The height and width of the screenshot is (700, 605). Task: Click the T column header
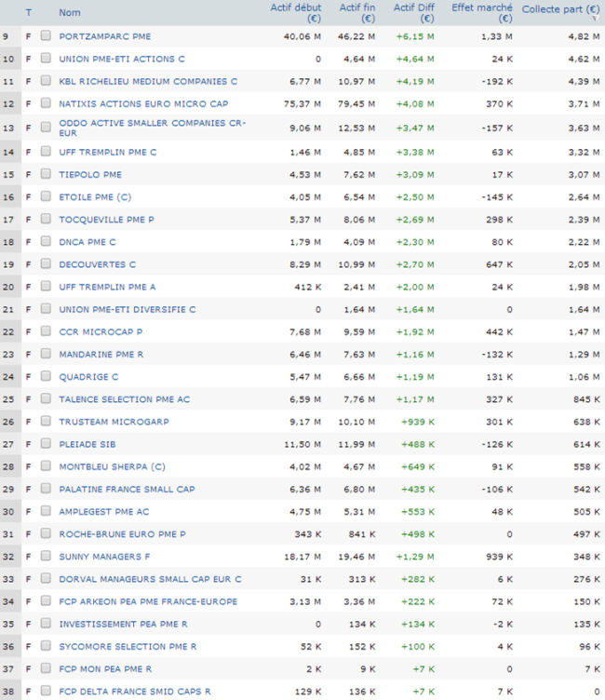(x=29, y=12)
